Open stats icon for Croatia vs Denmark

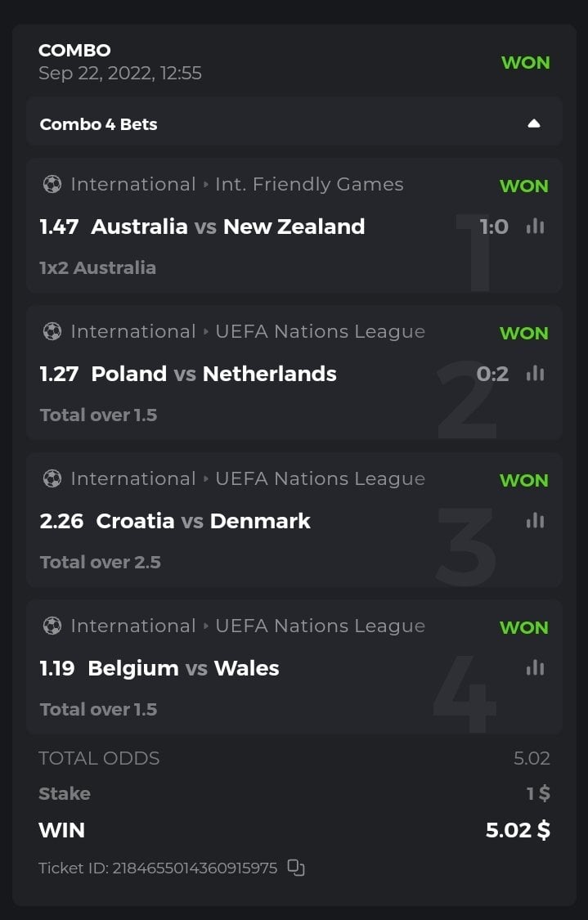coord(535,521)
